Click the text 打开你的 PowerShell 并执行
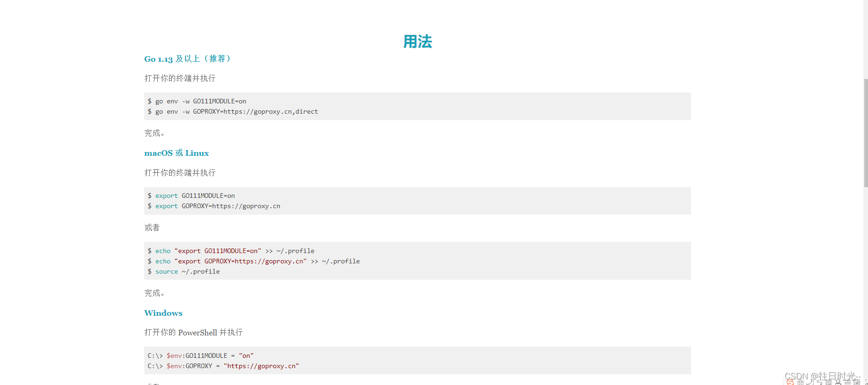The image size is (868, 385). tap(193, 333)
